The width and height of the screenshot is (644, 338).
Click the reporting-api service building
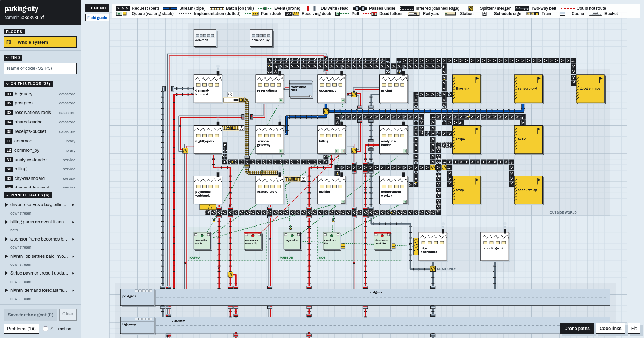click(x=495, y=247)
